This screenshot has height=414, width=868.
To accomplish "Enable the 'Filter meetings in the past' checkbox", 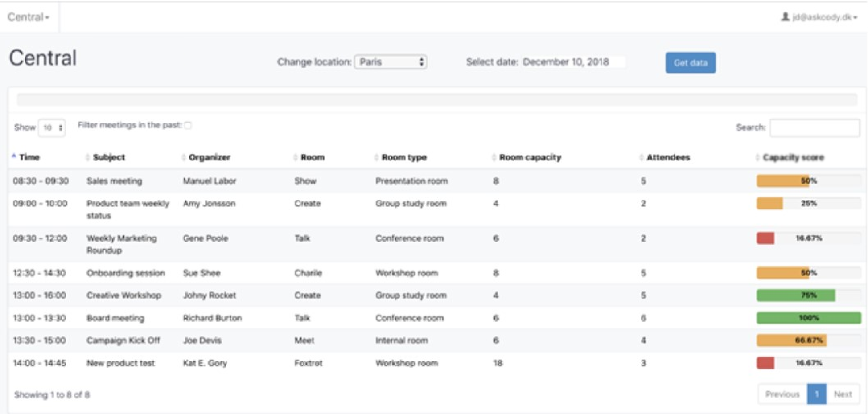I will pyautogui.click(x=189, y=125).
